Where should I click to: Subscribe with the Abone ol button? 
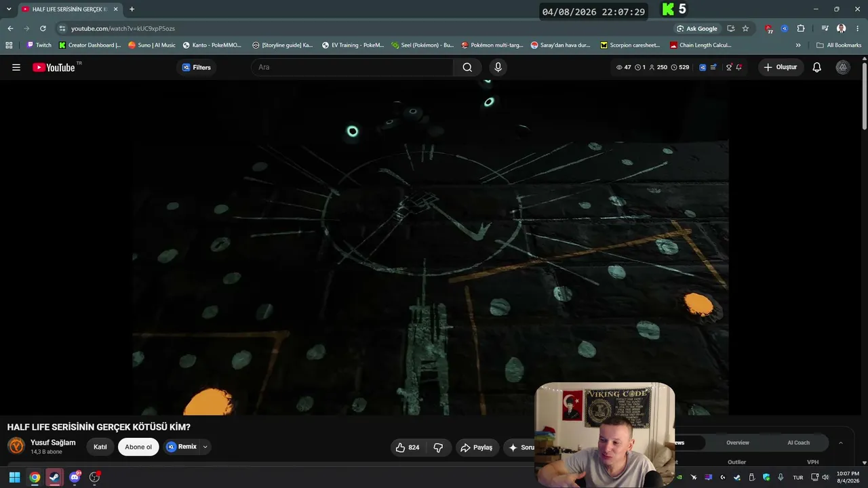pyautogui.click(x=138, y=447)
